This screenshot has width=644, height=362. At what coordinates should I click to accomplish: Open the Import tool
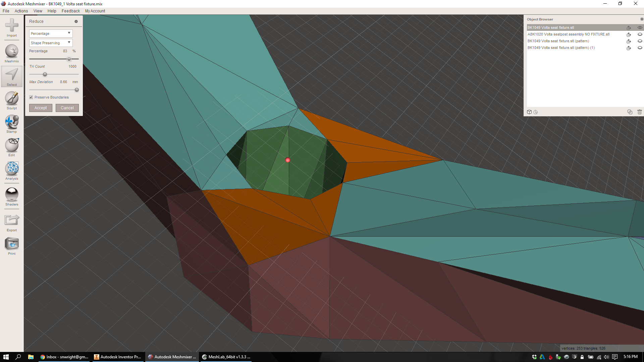pyautogui.click(x=12, y=28)
